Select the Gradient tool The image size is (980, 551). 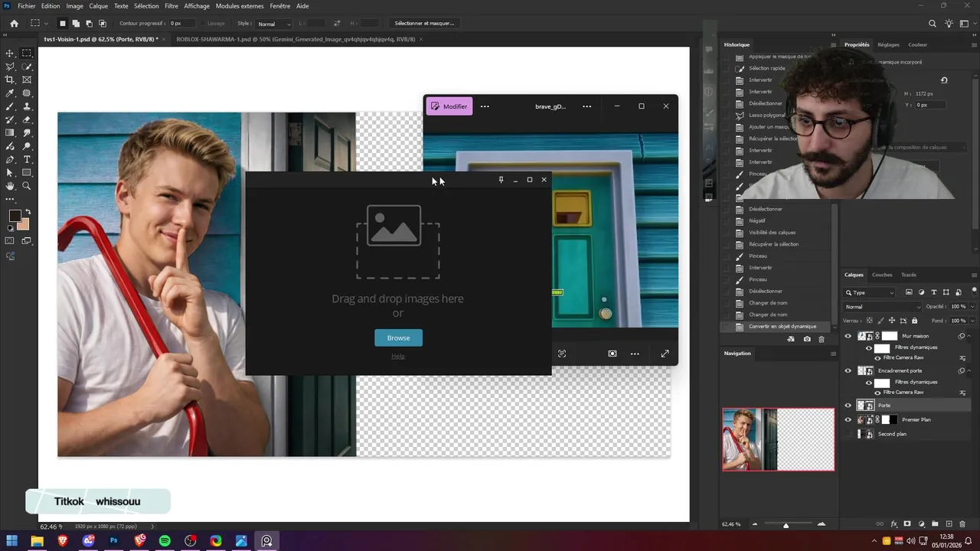(10, 133)
